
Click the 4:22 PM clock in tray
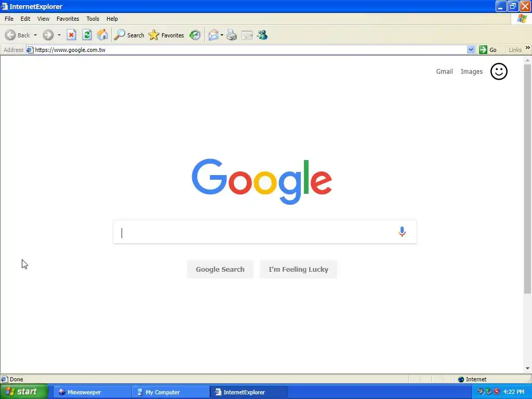click(x=514, y=392)
